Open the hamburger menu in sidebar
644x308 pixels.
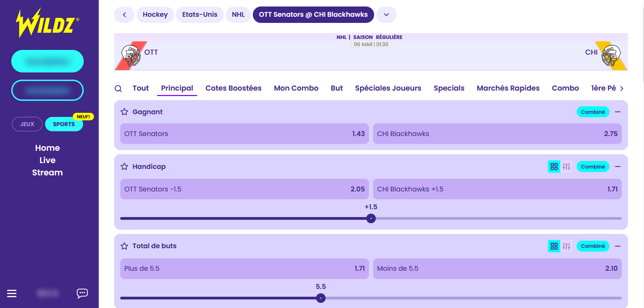click(x=12, y=293)
